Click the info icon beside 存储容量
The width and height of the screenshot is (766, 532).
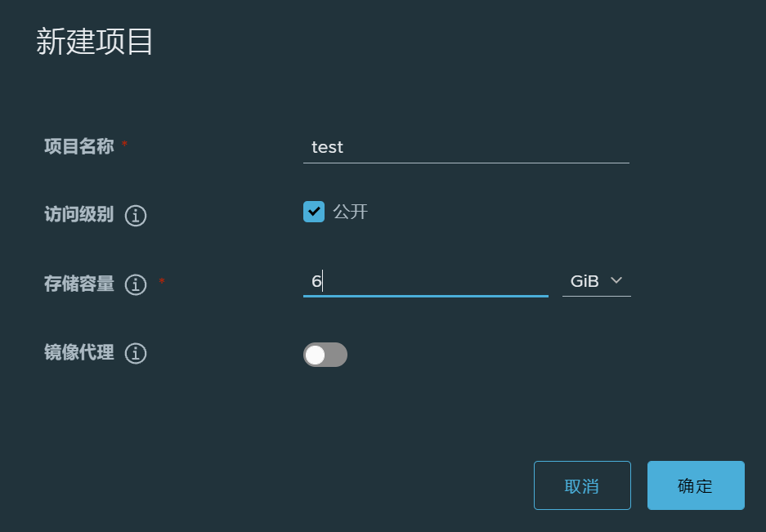pos(136,284)
